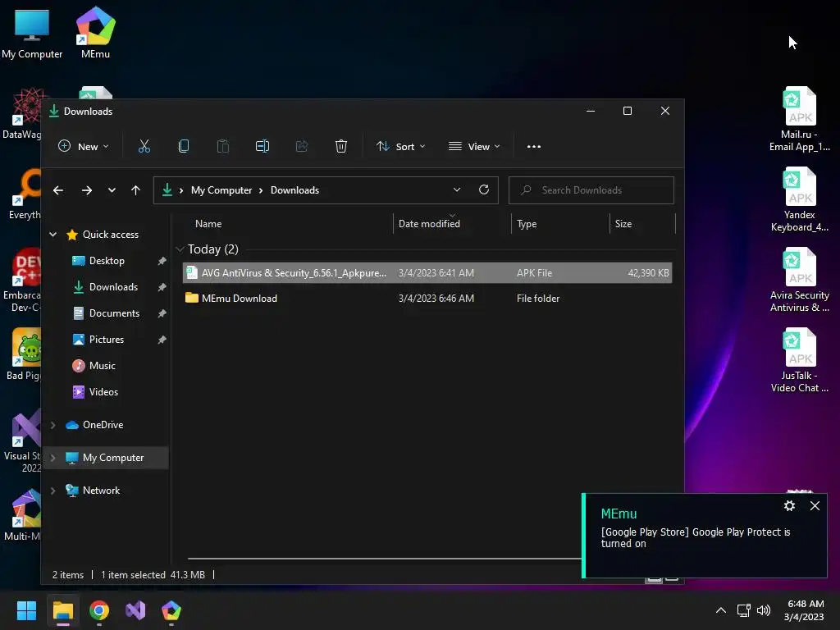Sort by the Type column header
Image resolution: width=840 pixels, height=630 pixels.
[x=527, y=224]
